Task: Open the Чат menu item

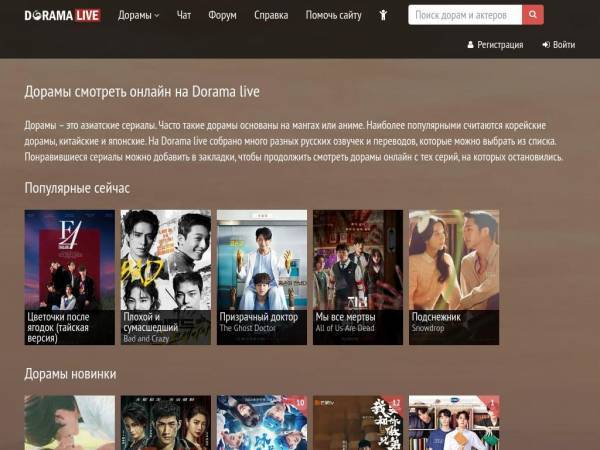Action: coord(184,15)
